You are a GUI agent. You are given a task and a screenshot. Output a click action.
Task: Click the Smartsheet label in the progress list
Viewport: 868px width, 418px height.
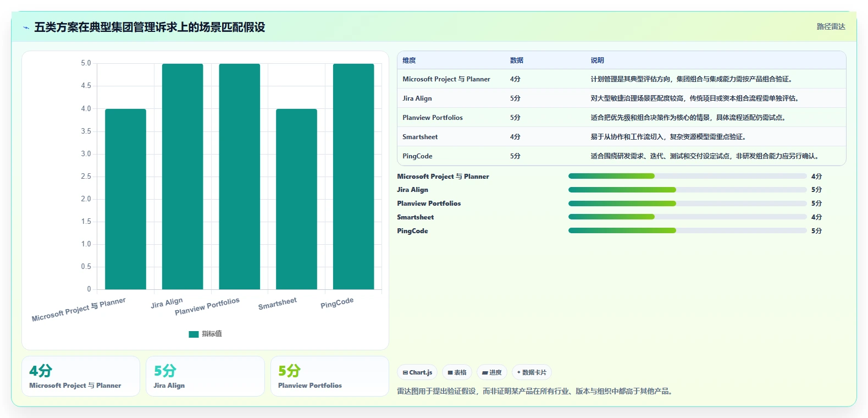pyautogui.click(x=416, y=217)
